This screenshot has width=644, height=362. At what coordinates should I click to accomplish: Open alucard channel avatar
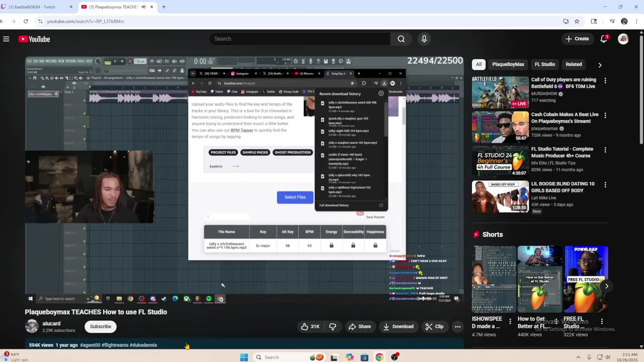point(32,326)
